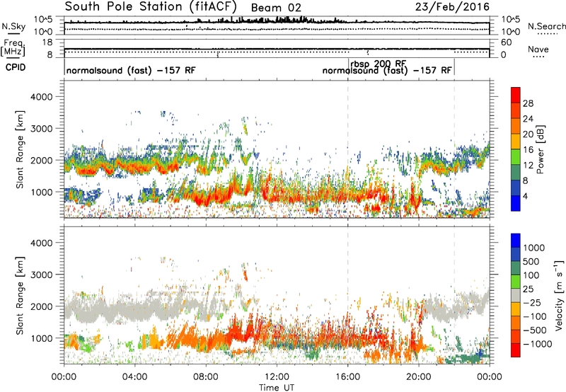The image size is (566, 392).
Task: Click the gray segment of velocity colorbar
Action: [x=516, y=296]
